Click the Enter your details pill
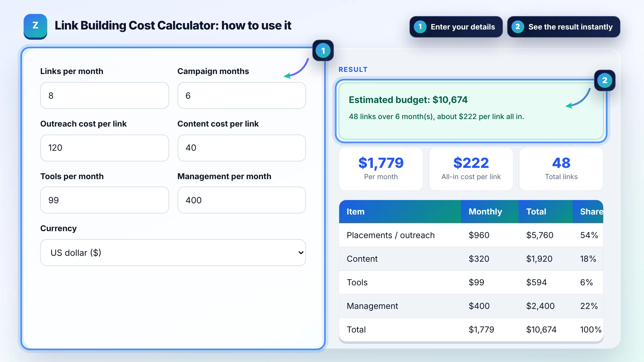The height and width of the screenshot is (362, 644). pyautogui.click(x=456, y=27)
